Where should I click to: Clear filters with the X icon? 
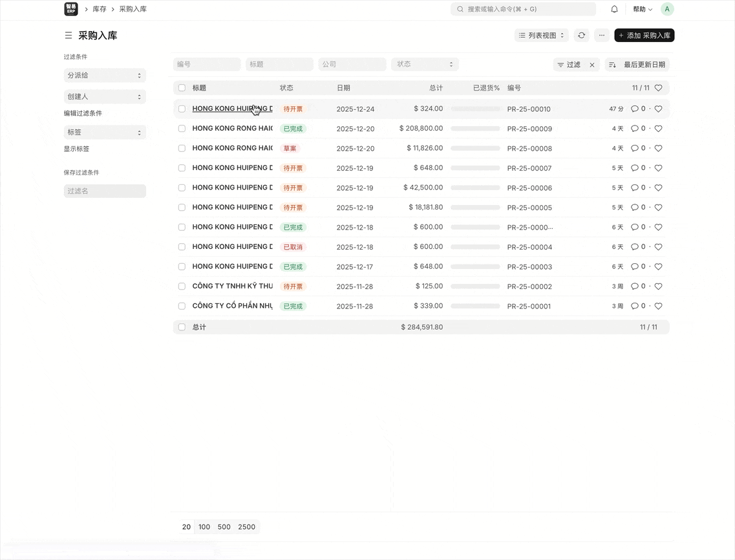coord(591,65)
